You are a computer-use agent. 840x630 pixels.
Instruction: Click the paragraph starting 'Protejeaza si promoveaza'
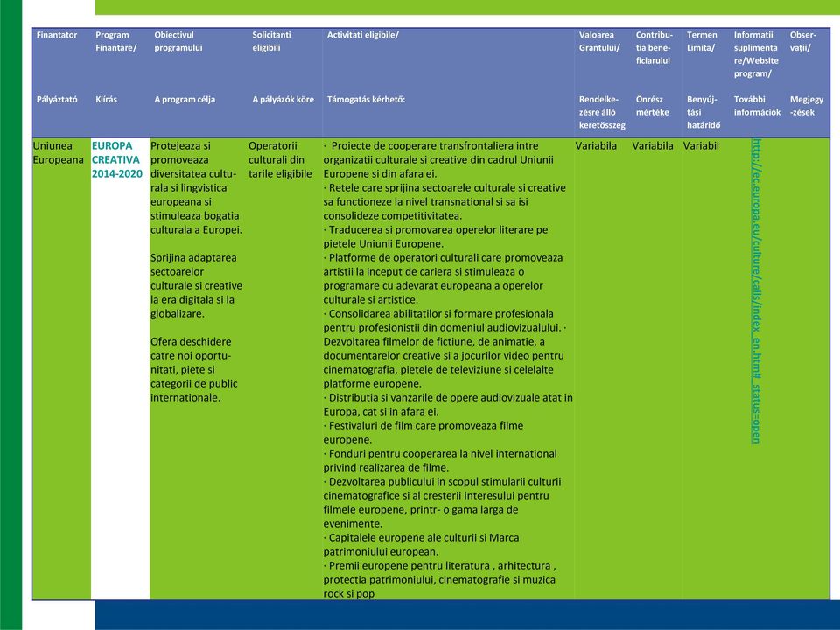coord(196,188)
